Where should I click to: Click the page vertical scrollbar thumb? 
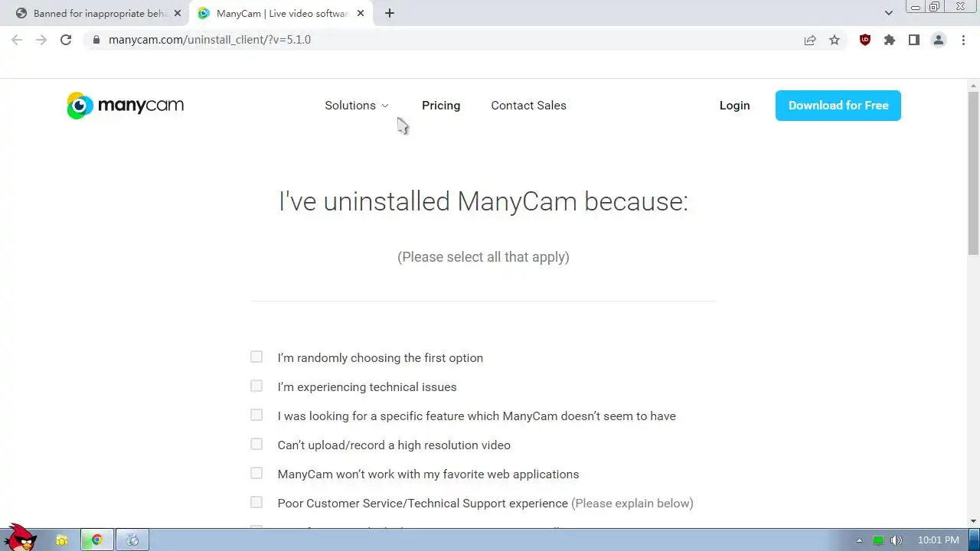click(x=973, y=172)
